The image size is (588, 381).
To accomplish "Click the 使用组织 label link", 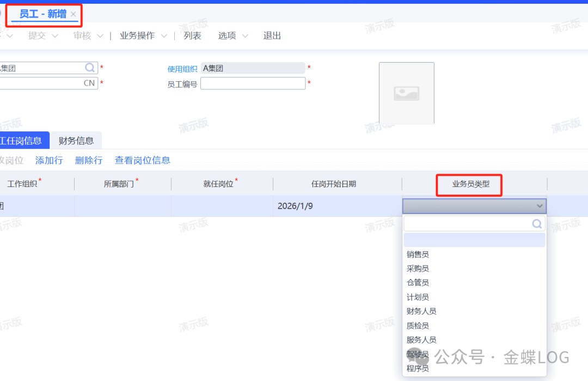I will [x=182, y=69].
